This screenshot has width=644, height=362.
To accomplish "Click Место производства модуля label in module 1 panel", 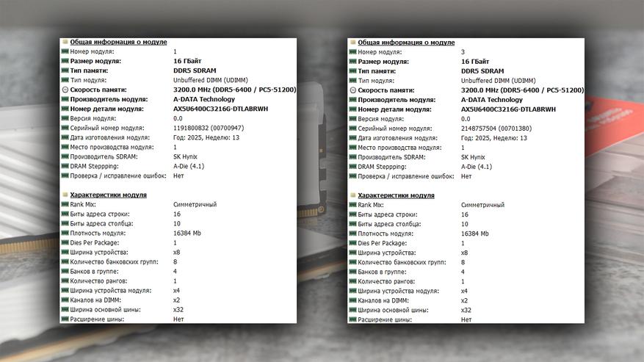I will (x=112, y=147).
